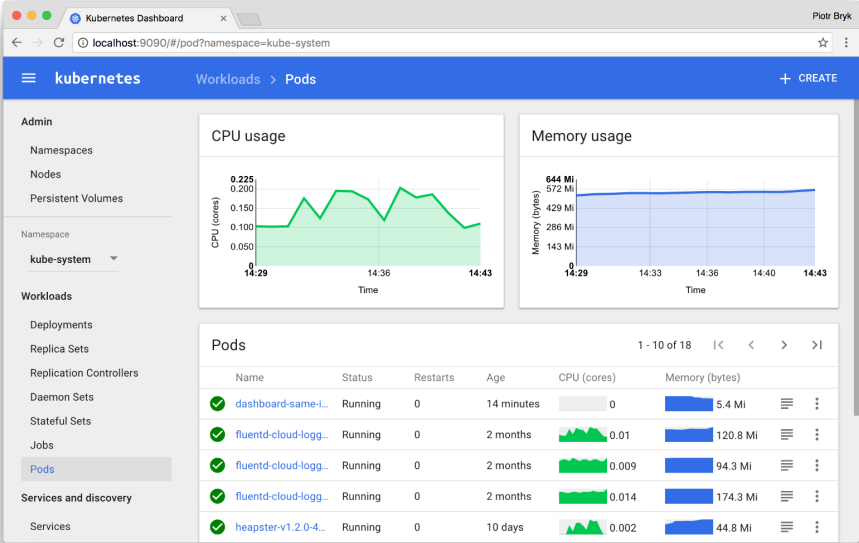Reload the page with the refresh icon
Screen dimensions: 859x543
(x=59, y=43)
